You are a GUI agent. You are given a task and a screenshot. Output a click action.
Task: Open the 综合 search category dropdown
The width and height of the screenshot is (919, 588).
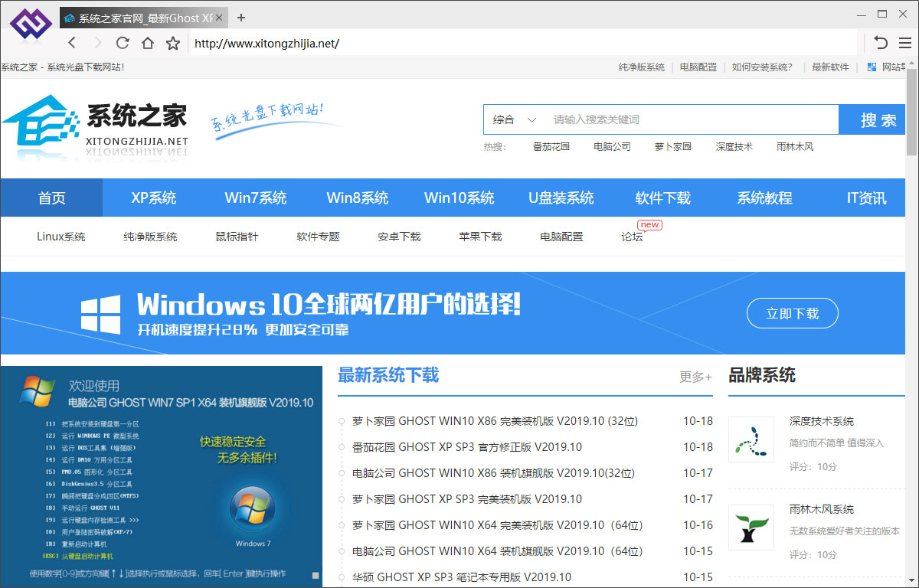coord(512,119)
